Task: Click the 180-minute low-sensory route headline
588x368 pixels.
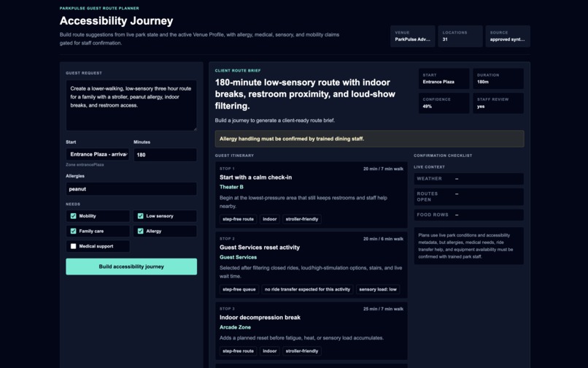Action: click(x=305, y=94)
